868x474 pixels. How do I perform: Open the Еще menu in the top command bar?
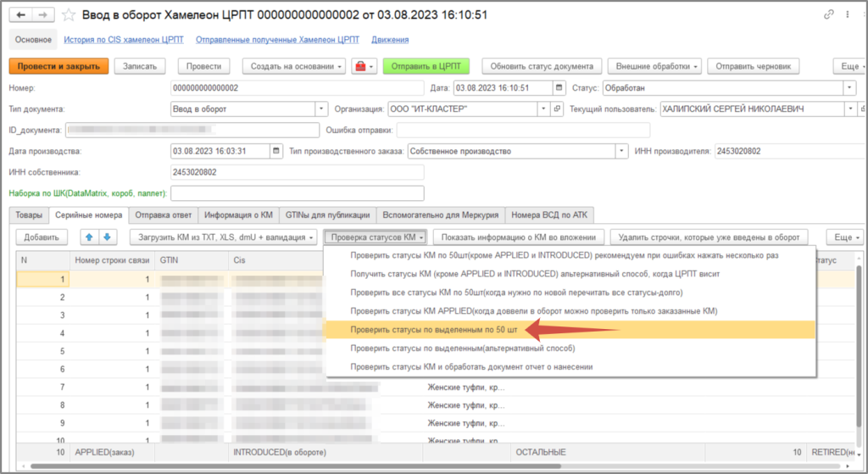click(849, 66)
